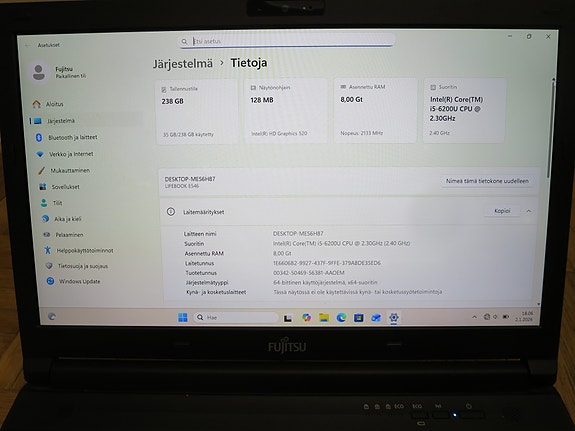Click Kopioi button for device specifications
Viewport: 575px width, 431px height.
pyautogui.click(x=502, y=211)
